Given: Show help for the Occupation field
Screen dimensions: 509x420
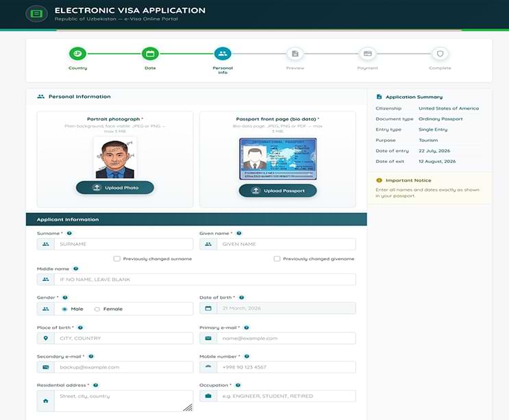Looking at the screenshot, I should pyautogui.click(x=238, y=385).
